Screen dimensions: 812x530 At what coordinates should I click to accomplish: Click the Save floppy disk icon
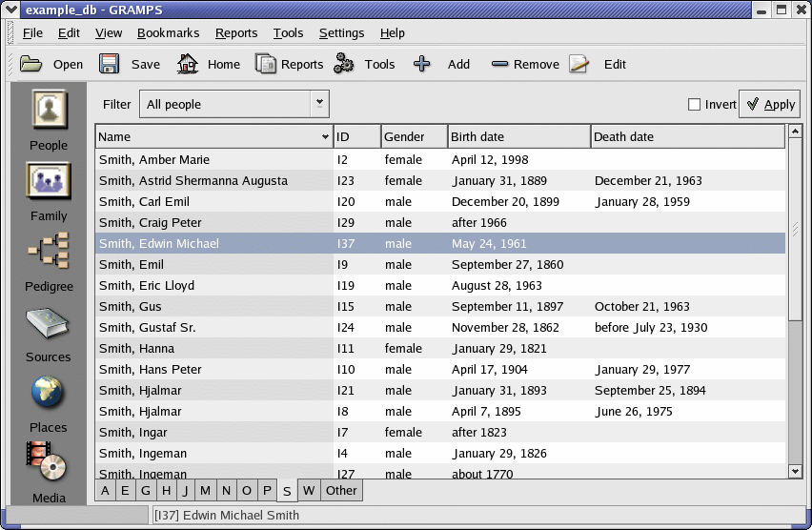[x=110, y=64]
